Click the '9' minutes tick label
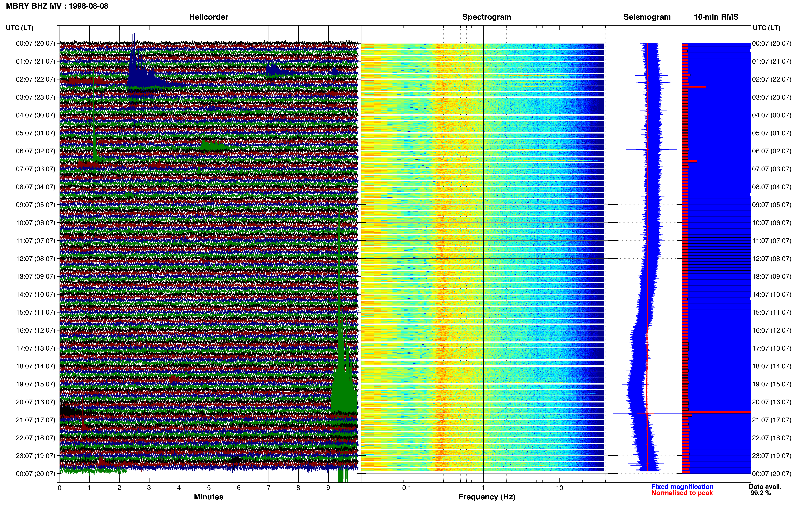This screenshot has width=812, height=508. pos(328,487)
